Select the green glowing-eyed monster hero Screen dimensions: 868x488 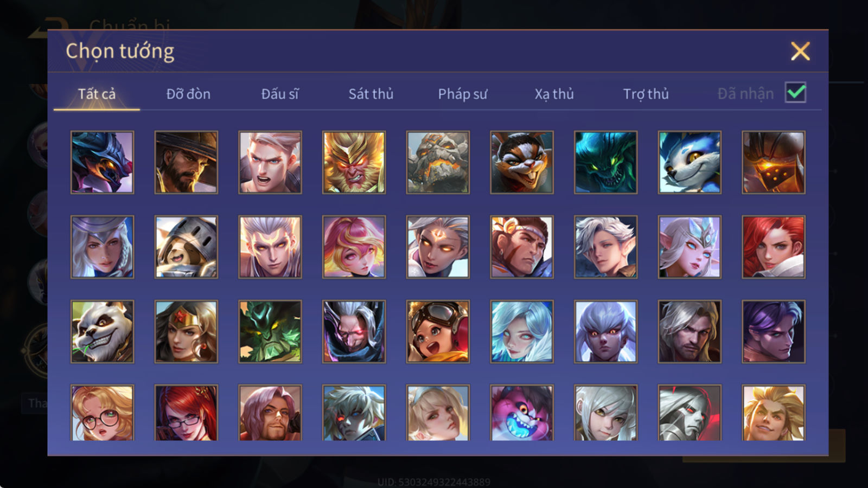[605, 162]
